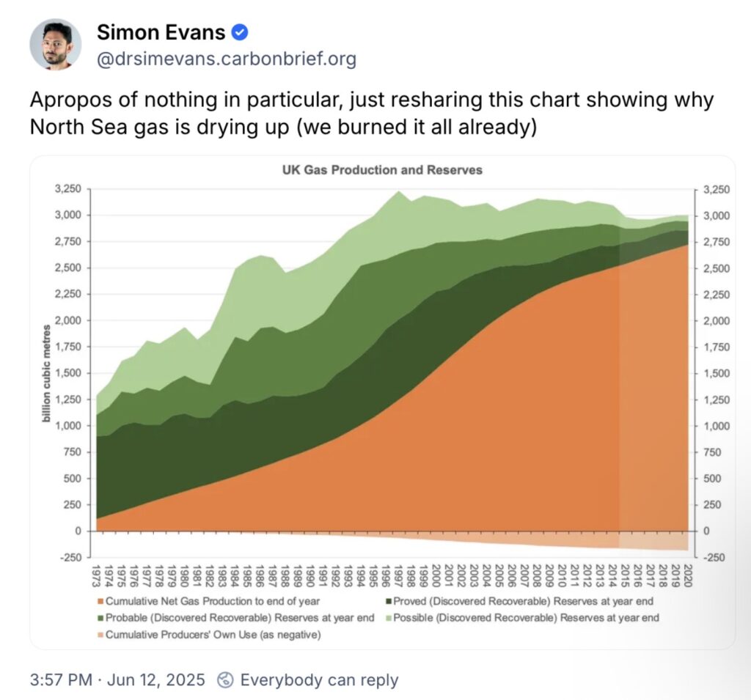Viewport: 751px width, 700px height.
Task: Open the 3:57 PM Jun 12 timestamp
Action: tap(118, 679)
